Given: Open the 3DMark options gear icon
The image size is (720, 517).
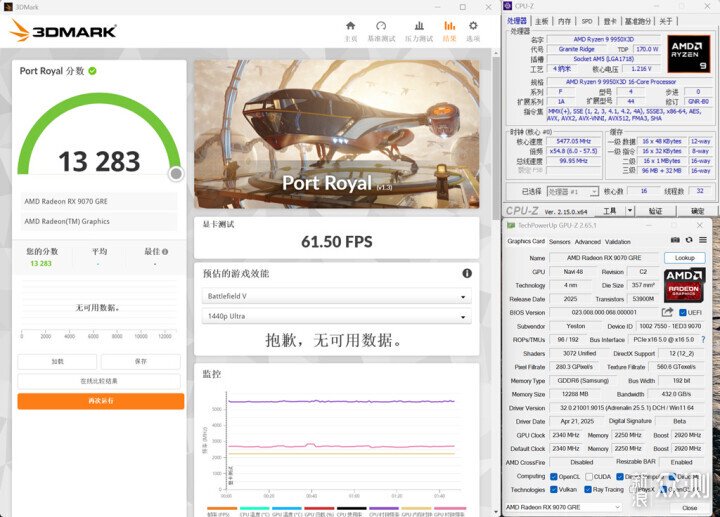Looking at the screenshot, I should coord(473,26).
